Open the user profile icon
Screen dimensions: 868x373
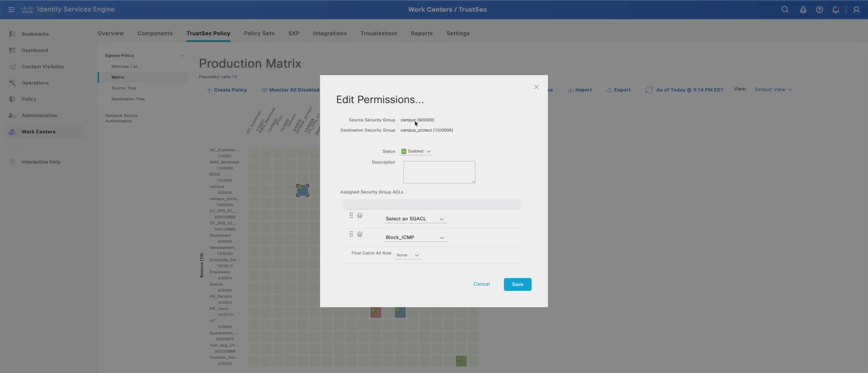pyautogui.click(x=856, y=9)
